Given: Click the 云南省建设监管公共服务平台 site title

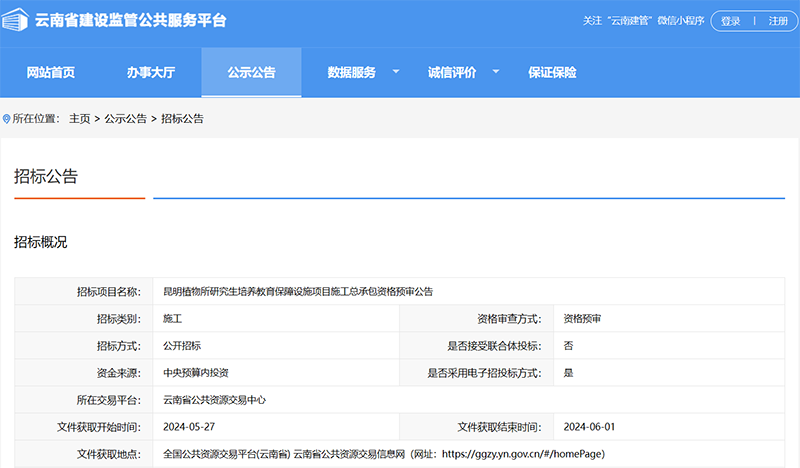Looking at the screenshot, I should point(131,21).
